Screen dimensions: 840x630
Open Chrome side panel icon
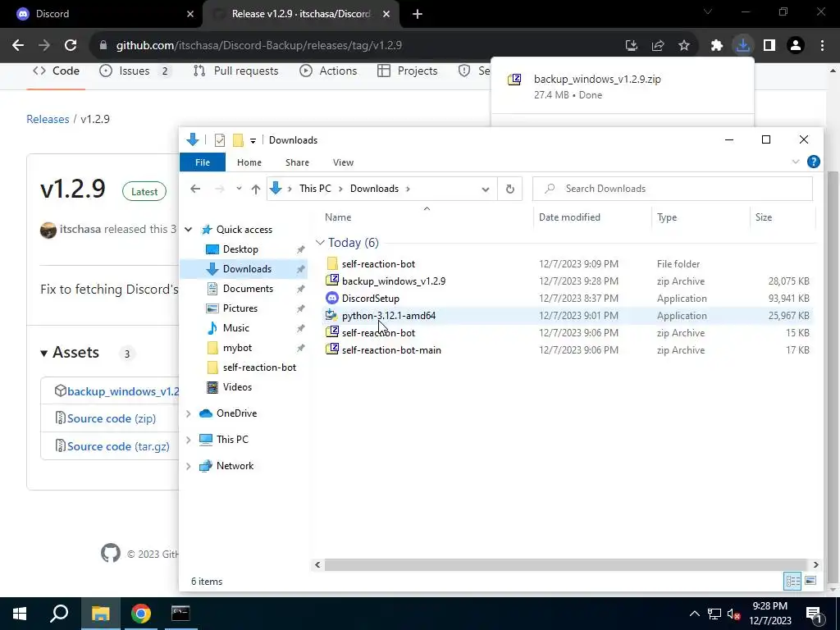click(x=769, y=46)
